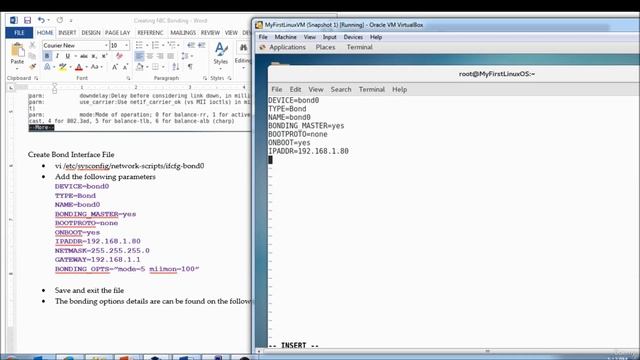This screenshot has width=640, height=360.
Task: Toggle Italic formatting in Word
Action: (x=58, y=56)
